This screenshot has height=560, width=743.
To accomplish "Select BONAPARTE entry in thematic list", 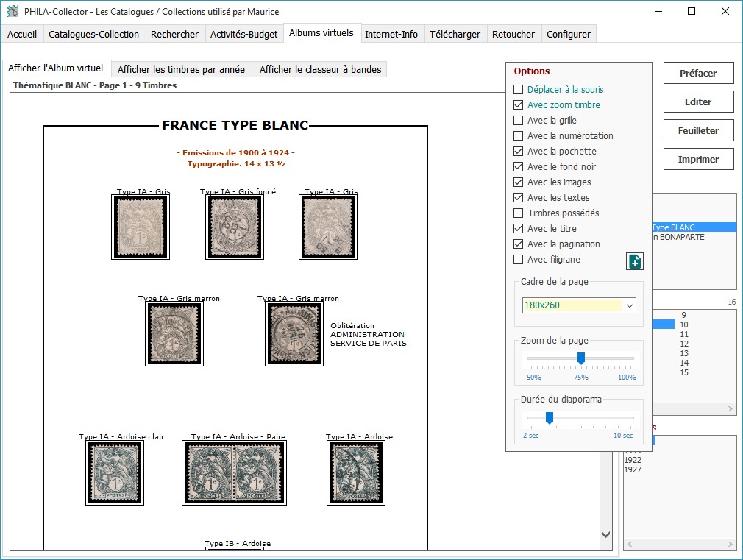I will 679,237.
